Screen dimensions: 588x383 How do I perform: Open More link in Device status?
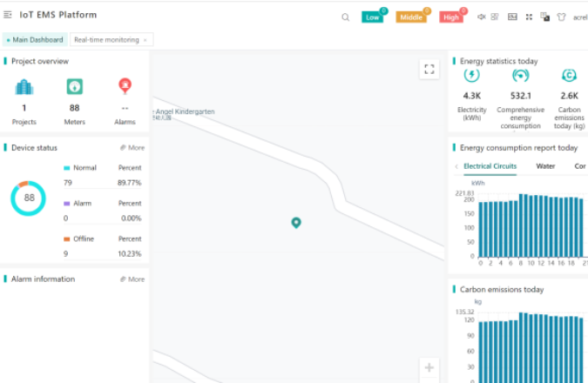[x=132, y=148]
